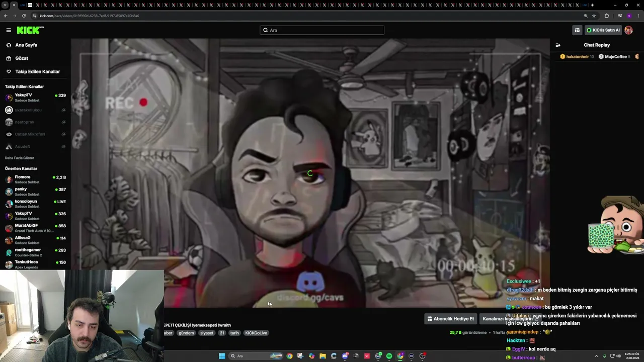Select the KICKGoLive tag
Image resolution: width=644 pixels, height=362 pixels.
point(256,333)
